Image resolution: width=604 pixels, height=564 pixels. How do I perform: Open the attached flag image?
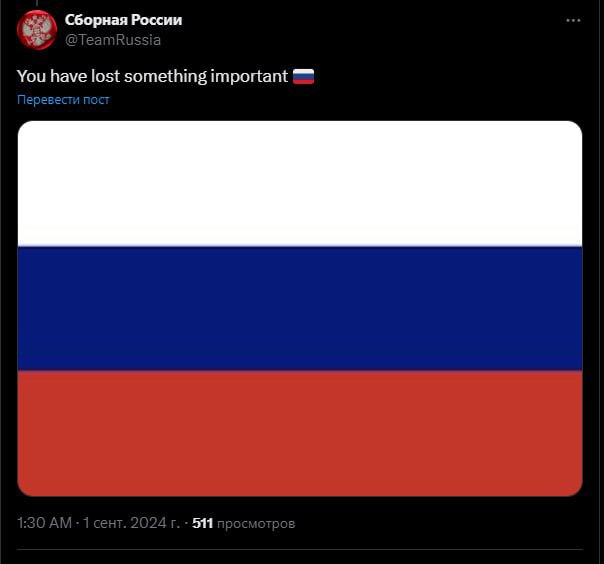pos(300,308)
